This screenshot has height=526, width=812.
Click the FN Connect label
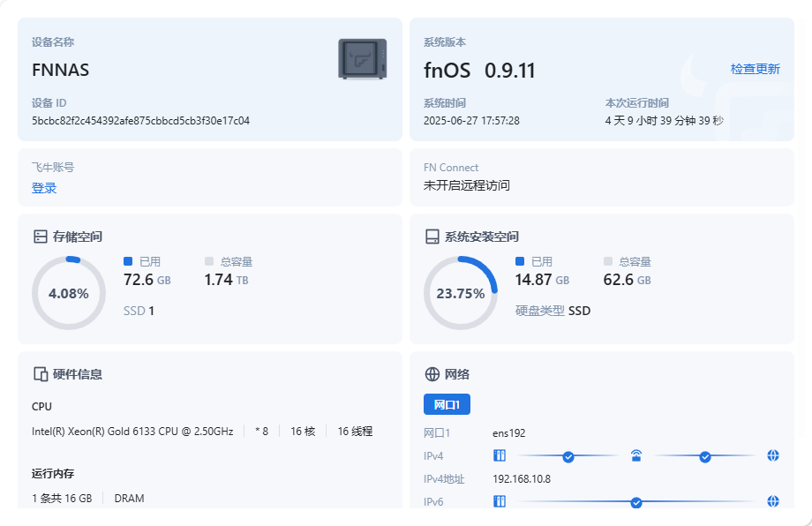click(451, 167)
